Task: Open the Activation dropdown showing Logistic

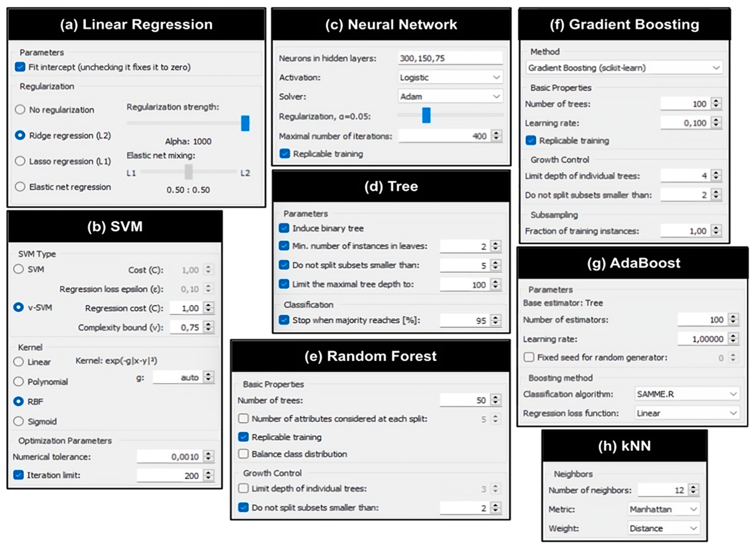Action: [450, 77]
